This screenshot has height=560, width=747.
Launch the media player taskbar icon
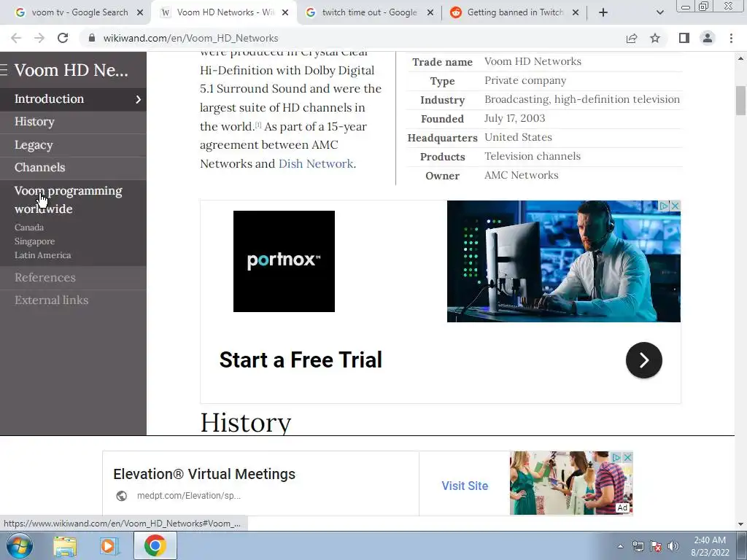pos(109,546)
